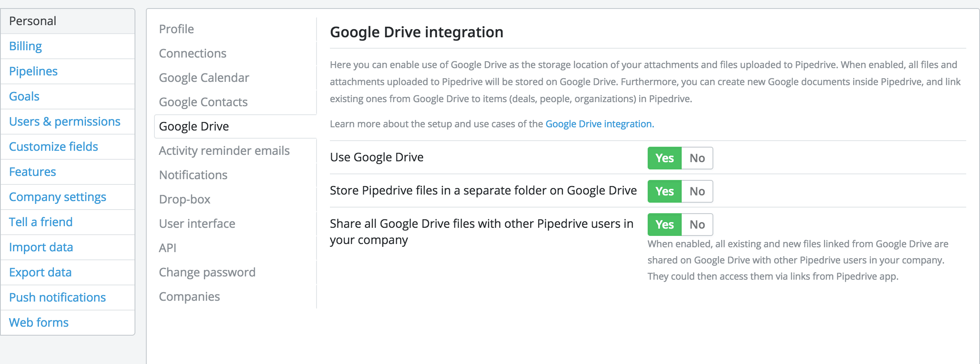The image size is (980, 364).
Task: Click the 'Store Pipedrive files in a separate folder' label
Action: click(483, 191)
